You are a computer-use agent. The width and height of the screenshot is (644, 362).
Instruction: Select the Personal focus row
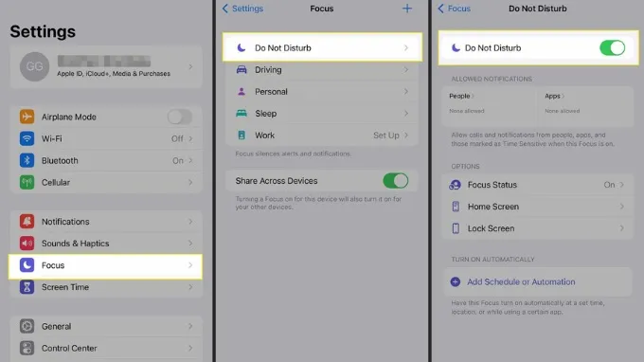pyautogui.click(x=322, y=91)
